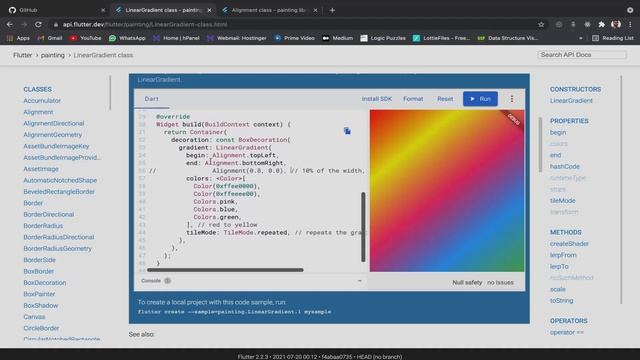640x360 pixels.
Task: Expand the Console panel chevron
Action: pyautogui.click(x=360, y=281)
